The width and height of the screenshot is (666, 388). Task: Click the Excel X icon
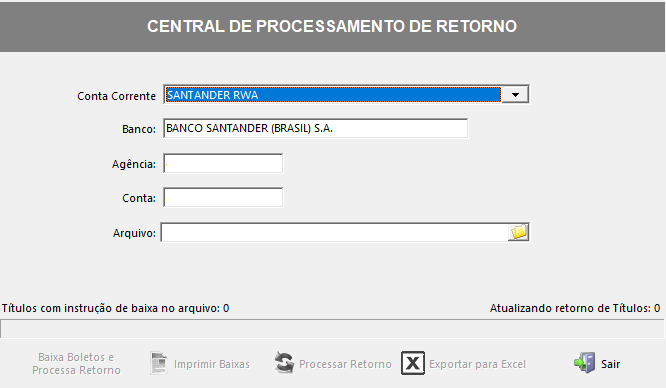413,363
